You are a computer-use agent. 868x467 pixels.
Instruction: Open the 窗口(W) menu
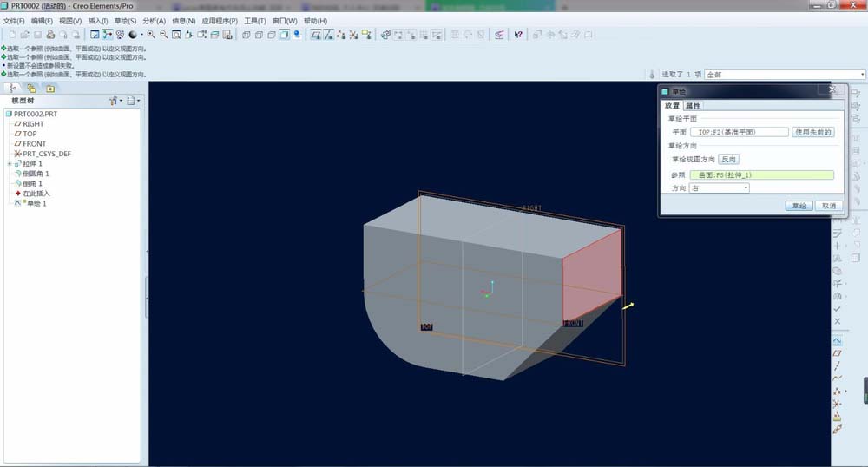285,21
